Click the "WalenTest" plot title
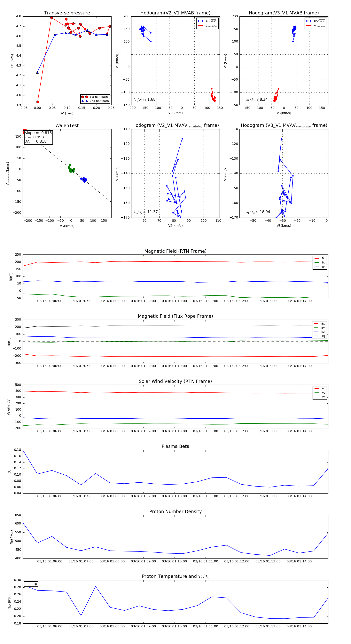Viewport: 351px width, 644px height. click(67, 125)
